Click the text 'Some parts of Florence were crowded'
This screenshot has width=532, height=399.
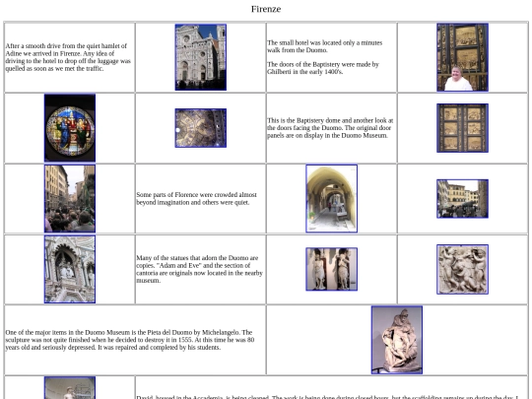[196, 198]
